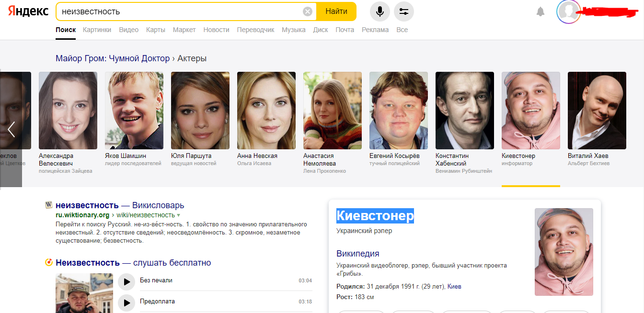
Task: Clear the search field with X icon
Action: tap(308, 11)
